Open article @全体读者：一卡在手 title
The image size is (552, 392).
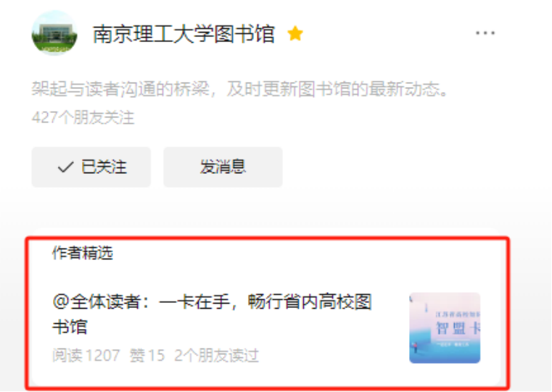(212, 314)
